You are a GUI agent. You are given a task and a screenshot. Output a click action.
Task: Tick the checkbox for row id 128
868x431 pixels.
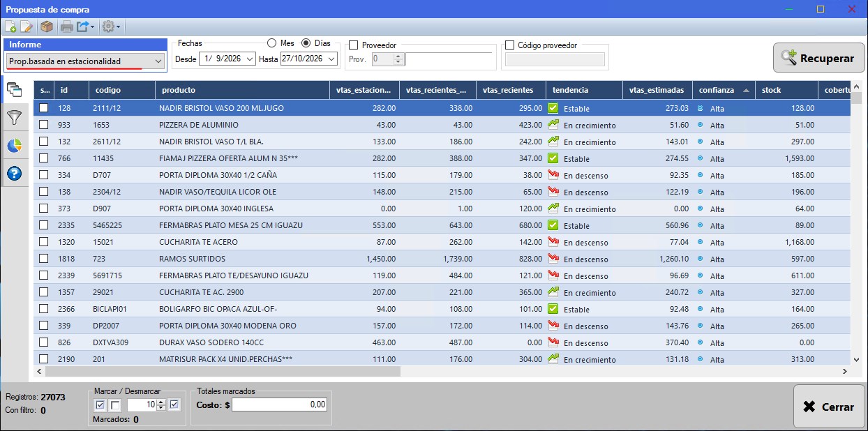pos(44,108)
